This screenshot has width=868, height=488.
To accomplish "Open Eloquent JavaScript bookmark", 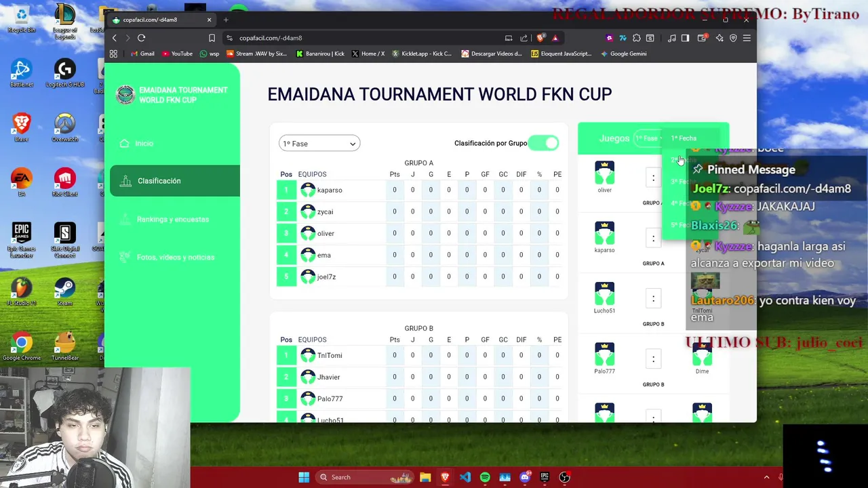I will (x=561, y=54).
